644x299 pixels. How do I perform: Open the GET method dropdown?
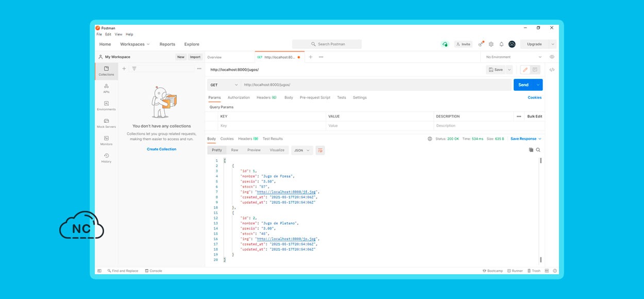pyautogui.click(x=224, y=85)
